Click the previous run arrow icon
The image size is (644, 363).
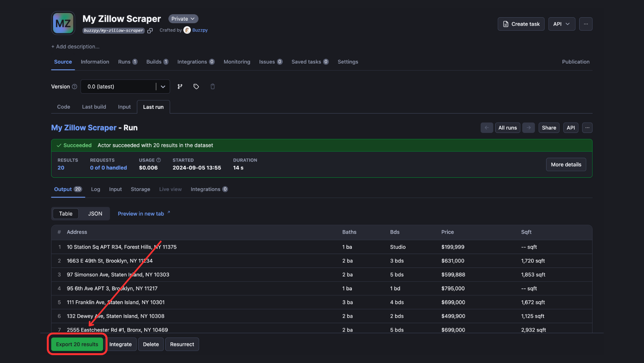[x=487, y=128]
